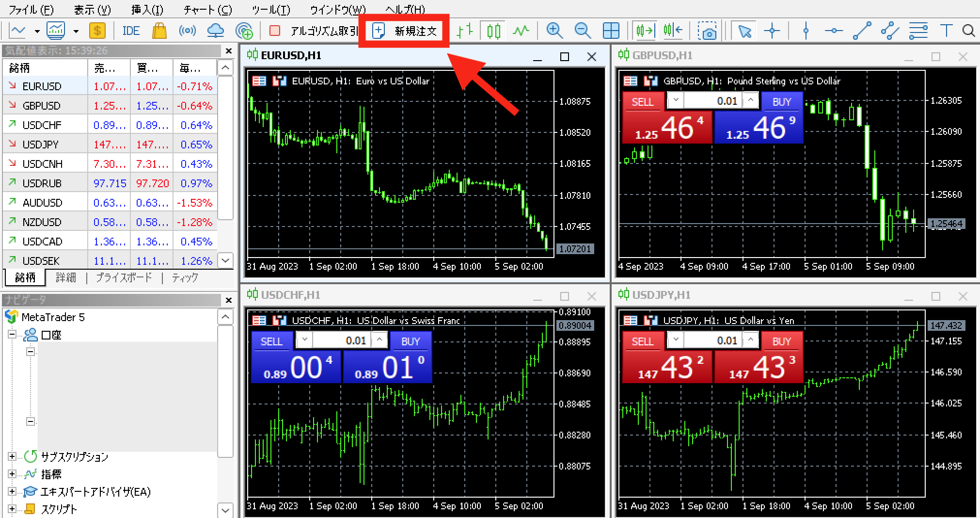980x518 pixels.
Task: Decrease volume in GBPUSD trade panel
Action: 676,101
